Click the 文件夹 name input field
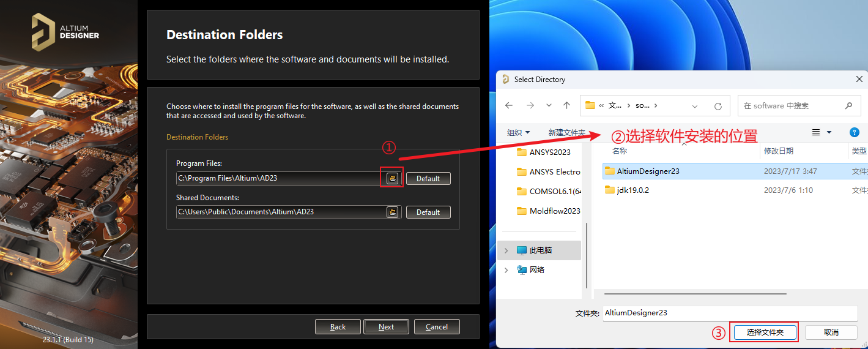This screenshot has height=349, width=868. click(730, 312)
